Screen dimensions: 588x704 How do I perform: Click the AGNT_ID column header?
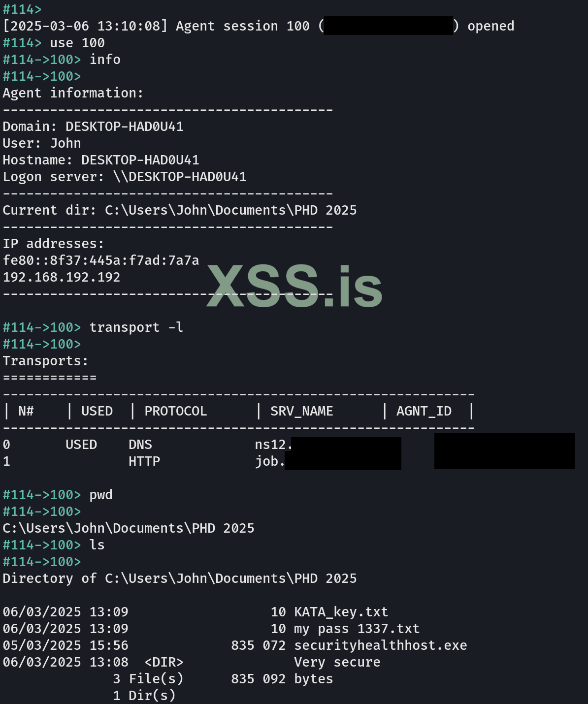(424, 411)
